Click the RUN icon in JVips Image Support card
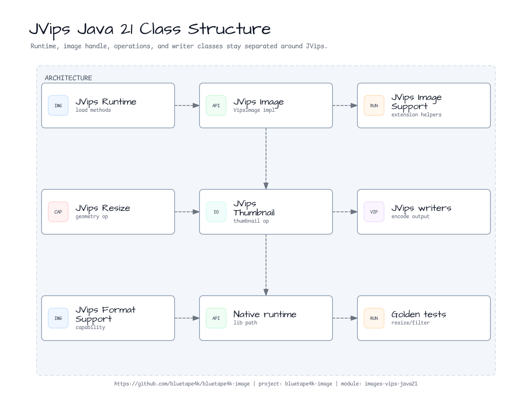Viewport: 532px width, 407px height. [374, 105]
